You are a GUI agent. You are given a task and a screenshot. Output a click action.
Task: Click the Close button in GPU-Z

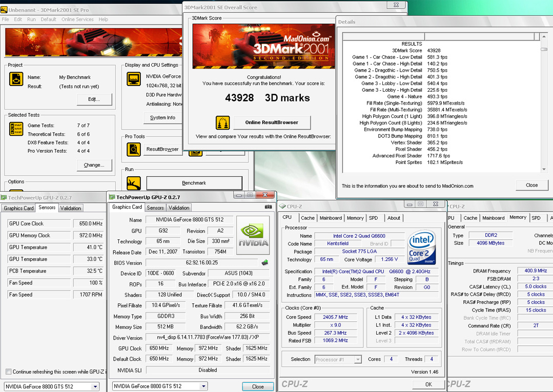(x=258, y=387)
